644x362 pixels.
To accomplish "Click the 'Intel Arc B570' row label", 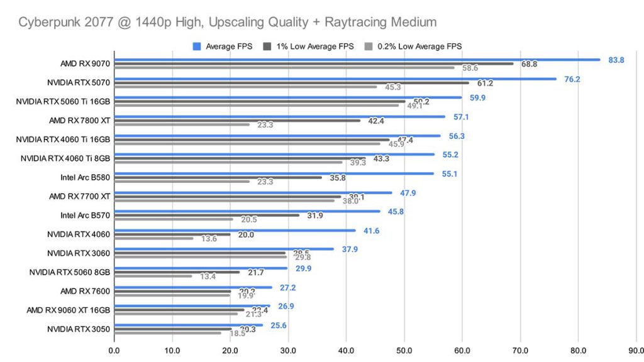I will tap(85, 215).
